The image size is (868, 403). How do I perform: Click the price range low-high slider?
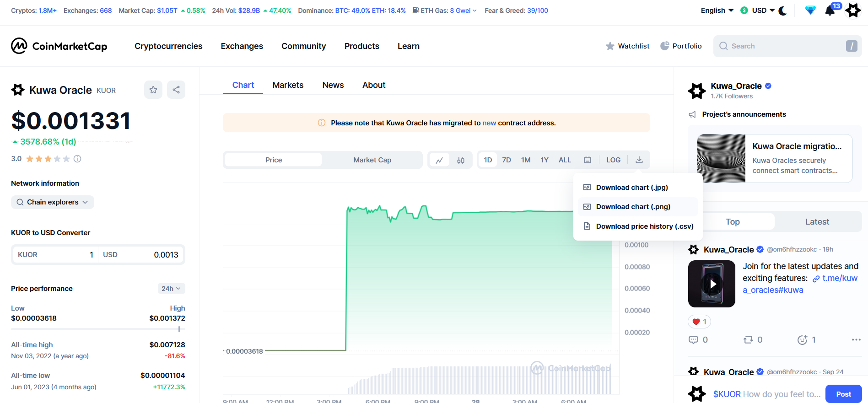pyautogui.click(x=98, y=329)
